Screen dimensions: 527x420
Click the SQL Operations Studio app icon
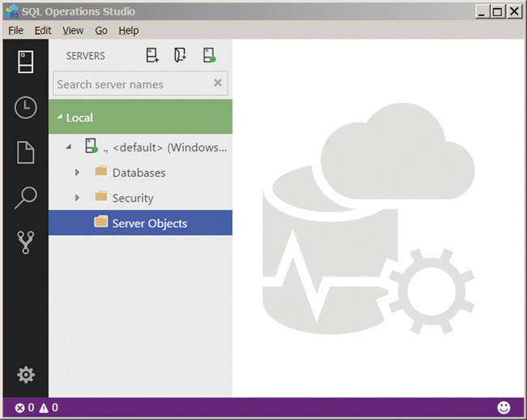(x=12, y=11)
